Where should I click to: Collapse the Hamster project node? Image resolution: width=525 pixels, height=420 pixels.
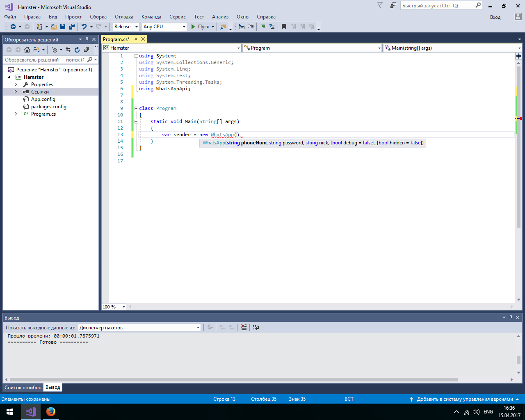pos(9,77)
